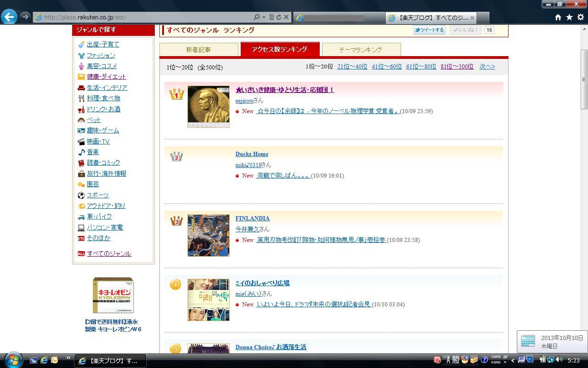The height and width of the screenshot is (368, 588).
Task: Switch to the テーマランキング tab
Action: click(361, 50)
